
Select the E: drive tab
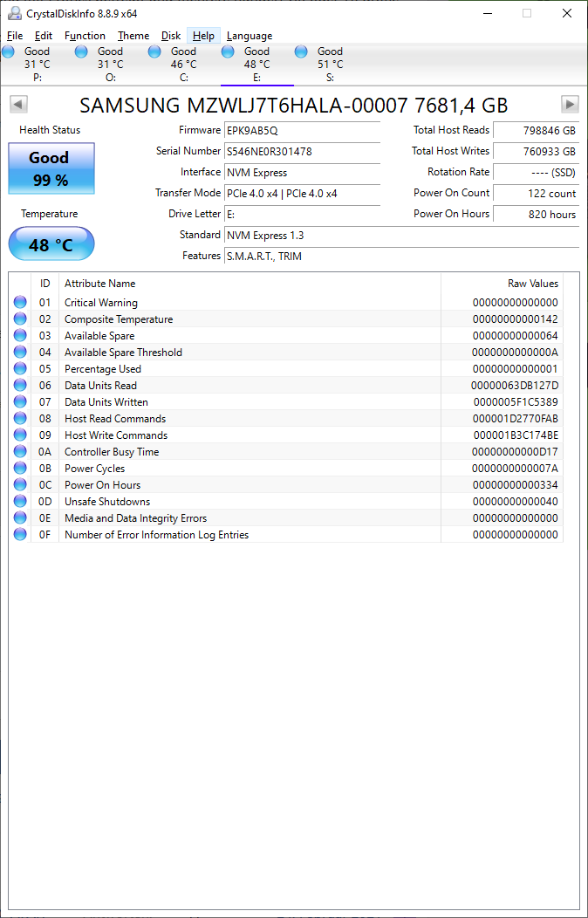pyautogui.click(x=256, y=65)
